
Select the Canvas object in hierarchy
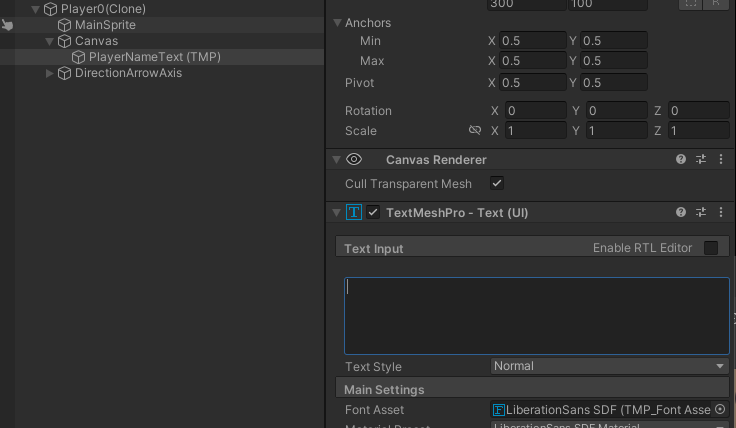[x=96, y=41]
